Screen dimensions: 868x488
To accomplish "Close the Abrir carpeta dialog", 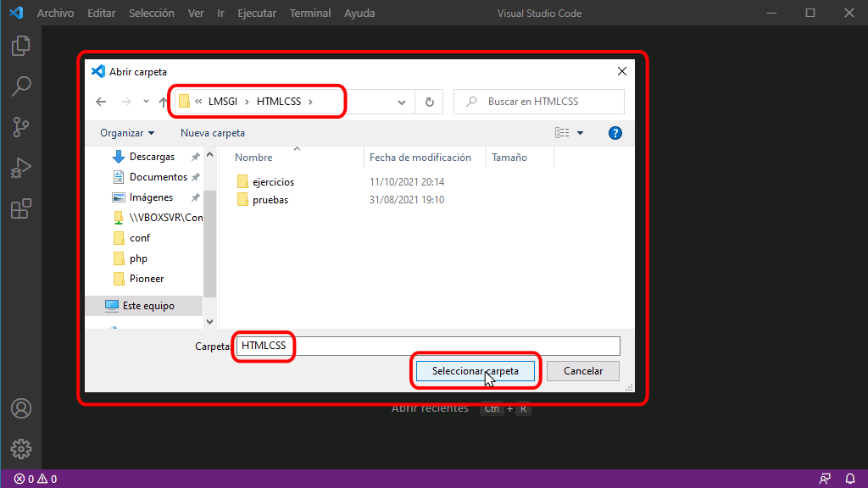I will coord(622,71).
